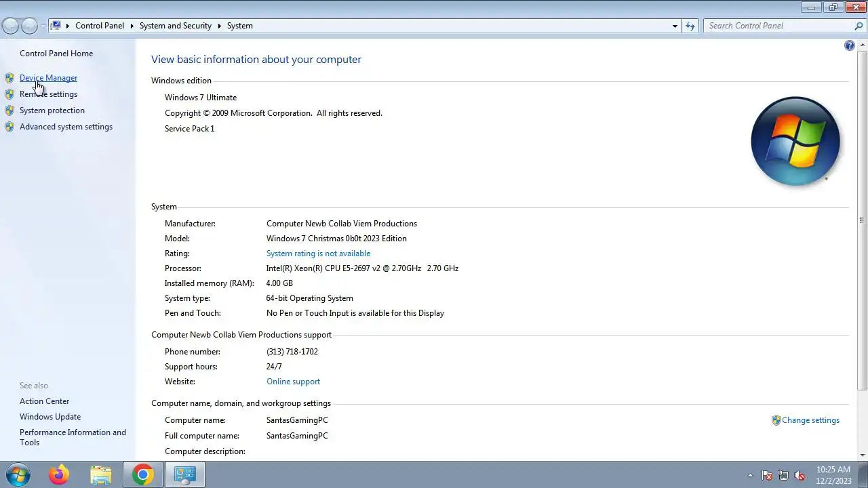Viewport: 868px width, 488px height.
Task: Go to Control Panel Home
Action: pyautogui.click(x=56, y=54)
